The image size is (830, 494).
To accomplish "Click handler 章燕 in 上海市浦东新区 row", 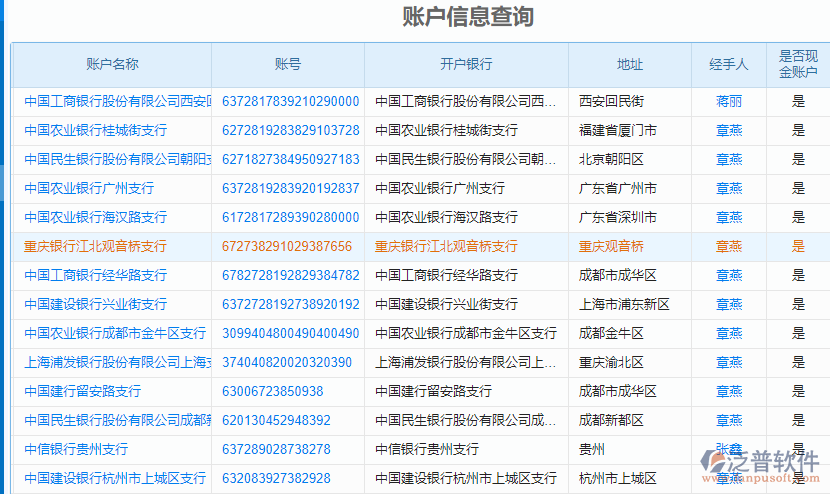I will coord(729,304).
